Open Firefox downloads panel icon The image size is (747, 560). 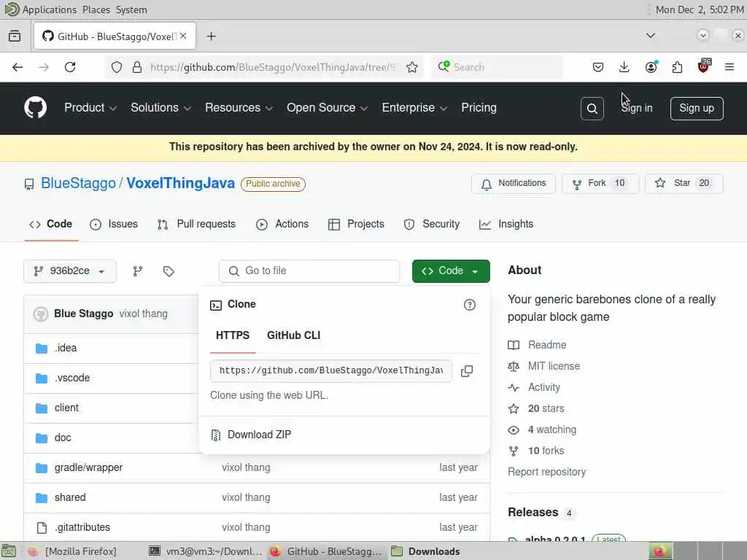(x=624, y=67)
